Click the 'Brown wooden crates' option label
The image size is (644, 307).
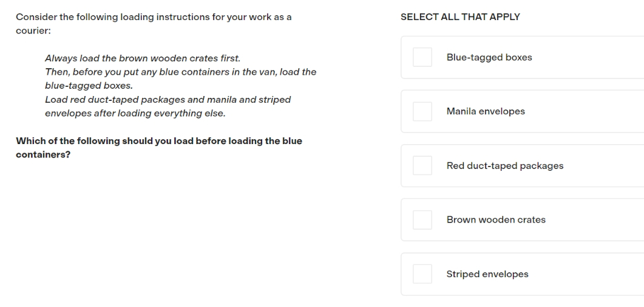(496, 219)
